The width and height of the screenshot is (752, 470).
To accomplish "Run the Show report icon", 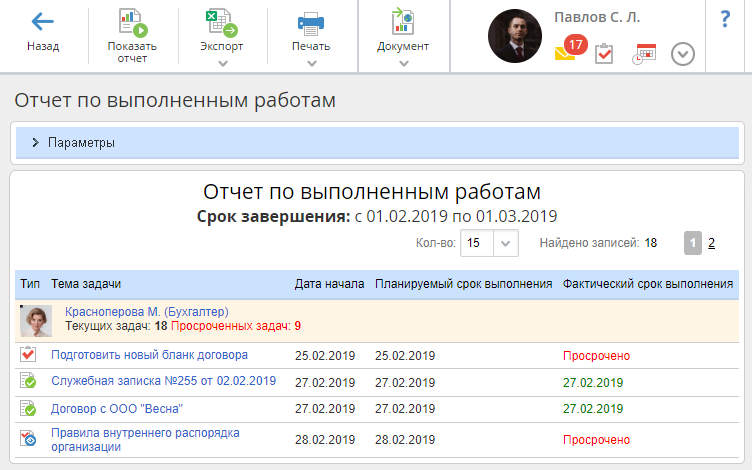I will [x=132, y=21].
